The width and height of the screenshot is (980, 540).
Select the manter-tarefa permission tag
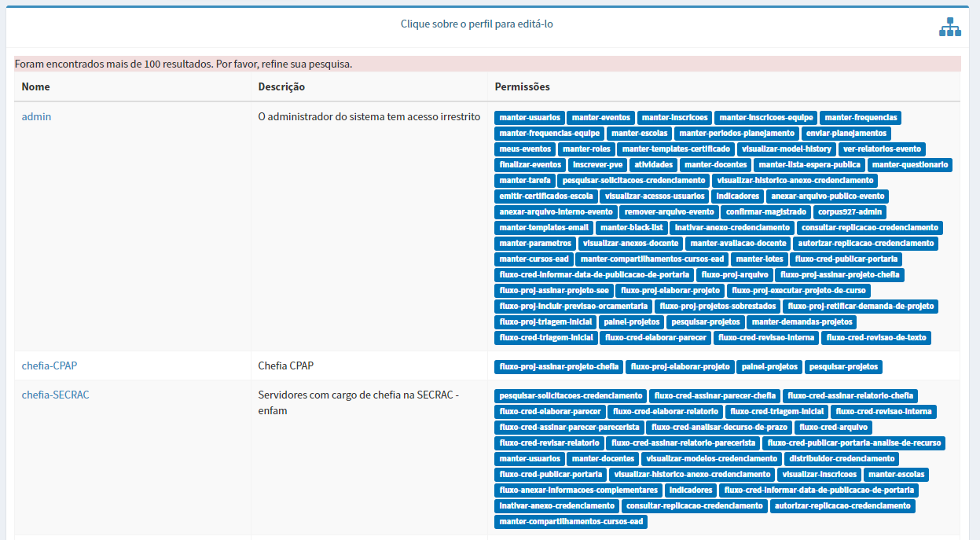525,181
